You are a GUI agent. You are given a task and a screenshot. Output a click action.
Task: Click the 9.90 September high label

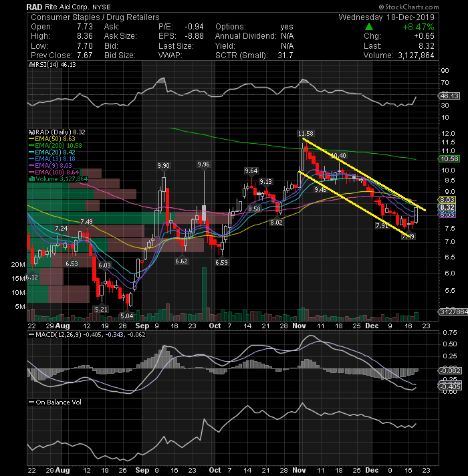point(163,166)
